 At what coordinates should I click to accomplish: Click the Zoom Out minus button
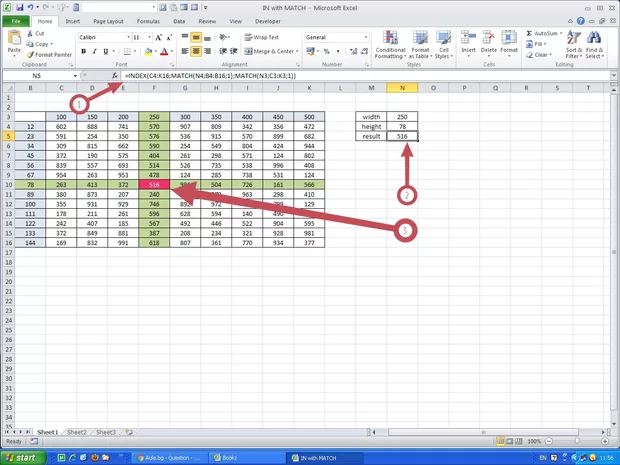549,441
